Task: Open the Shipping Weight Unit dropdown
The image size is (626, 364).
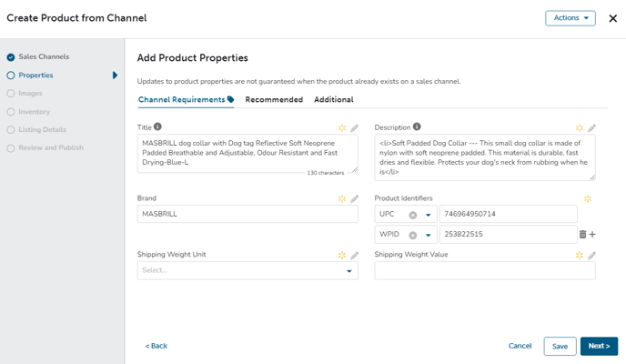Action: coord(247,270)
